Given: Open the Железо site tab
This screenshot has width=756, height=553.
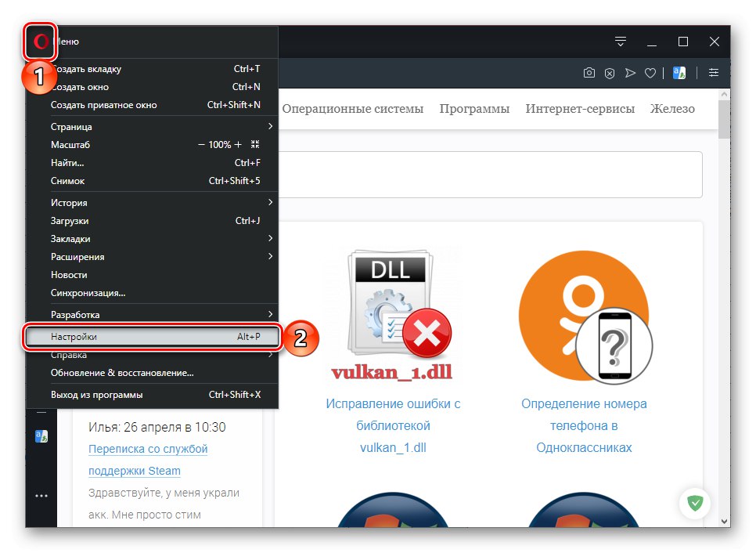Looking at the screenshot, I should click(672, 109).
